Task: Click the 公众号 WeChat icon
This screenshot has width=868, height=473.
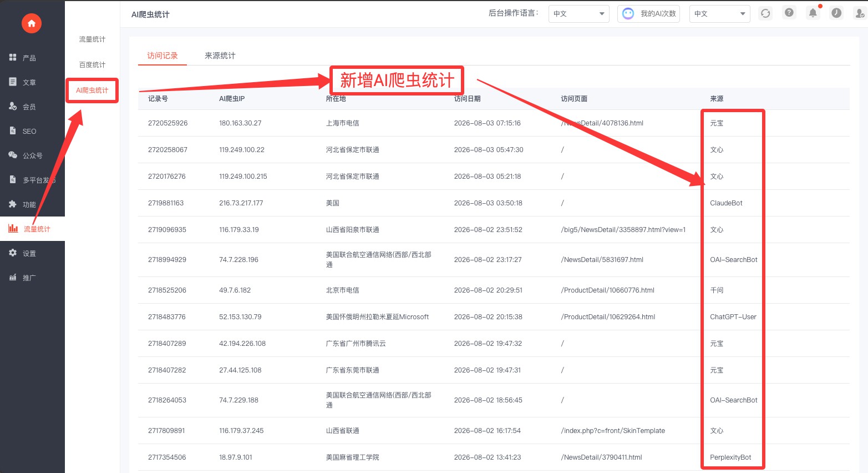Action: point(13,155)
